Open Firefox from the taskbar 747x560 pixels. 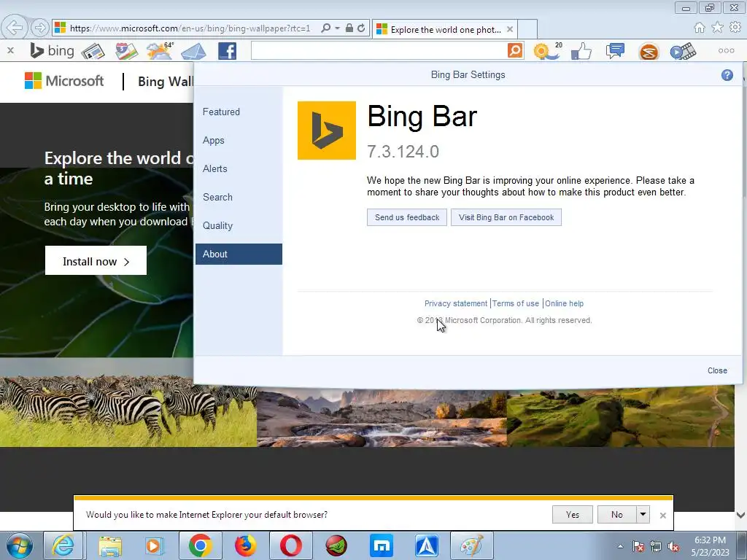pos(245,545)
